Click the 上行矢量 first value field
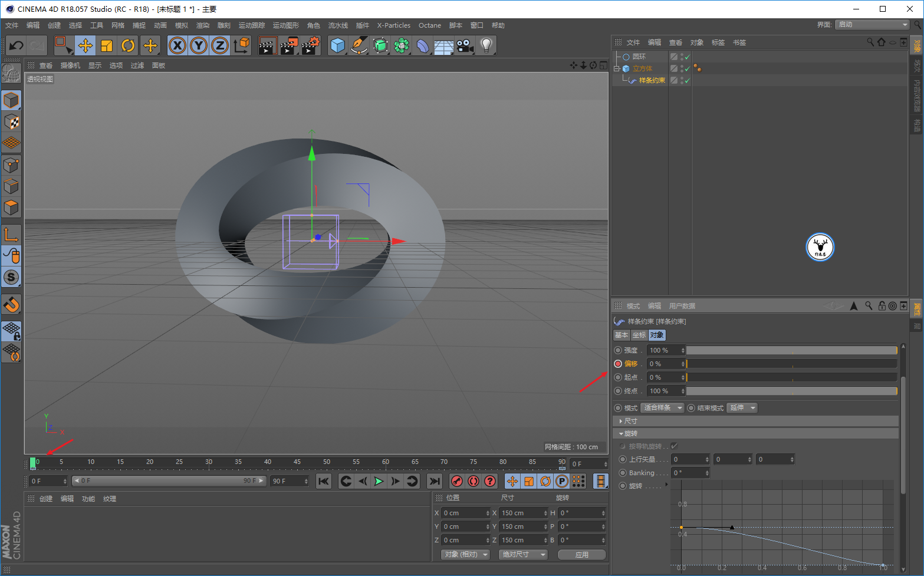The height and width of the screenshot is (576, 924). coord(691,459)
